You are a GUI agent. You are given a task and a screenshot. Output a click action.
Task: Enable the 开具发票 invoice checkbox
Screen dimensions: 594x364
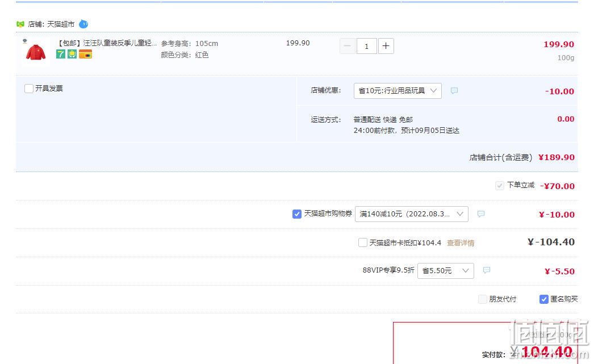click(x=29, y=89)
